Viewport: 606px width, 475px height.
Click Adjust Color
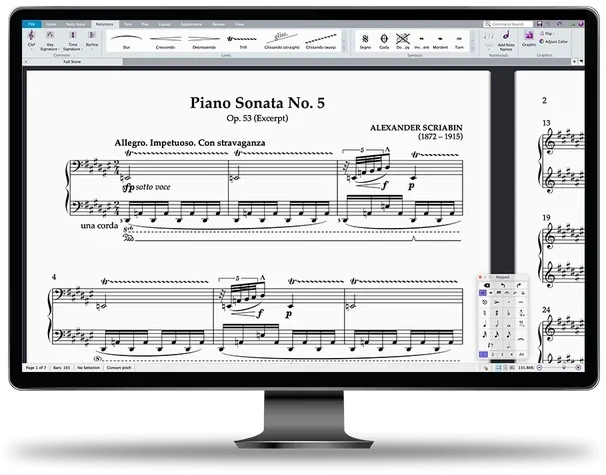[553, 41]
